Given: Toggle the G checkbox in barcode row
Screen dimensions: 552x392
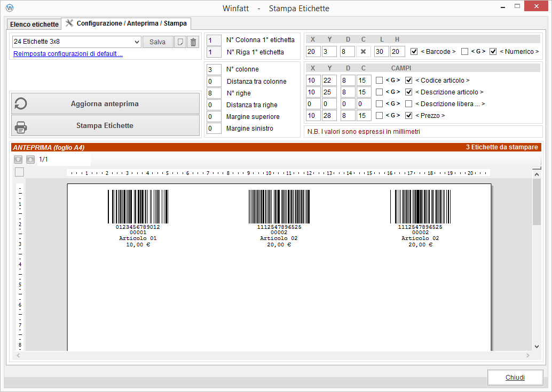Looking at the screenshot, I should pyautogui.click(x=464, y=52).
